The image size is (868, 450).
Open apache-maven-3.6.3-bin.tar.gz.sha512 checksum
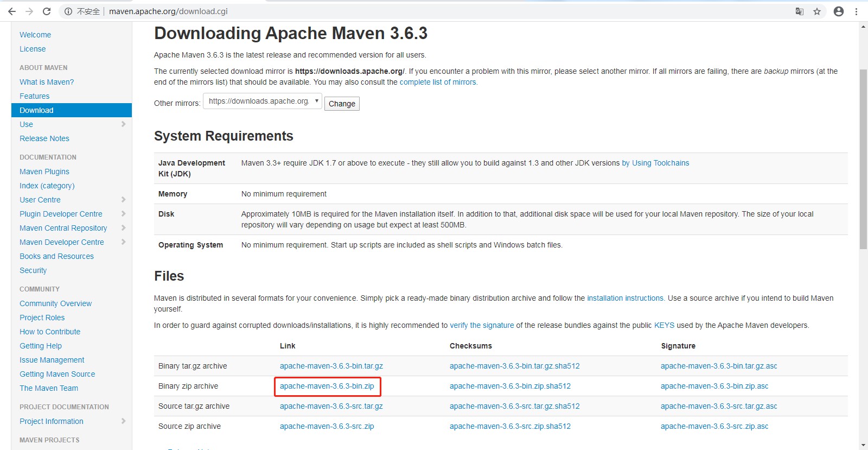[515, 366]
